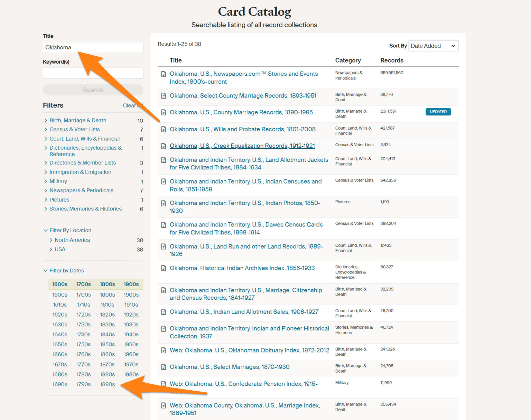The image size is (531, 420).
Task: Click the document icon beside Dawes Census Cards
Action: 164,224
